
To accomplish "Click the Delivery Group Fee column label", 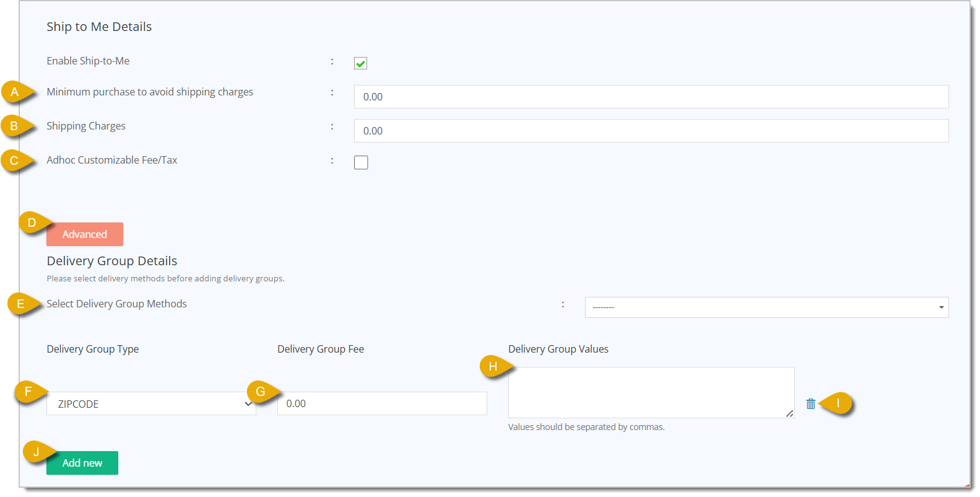I will 321,349.
